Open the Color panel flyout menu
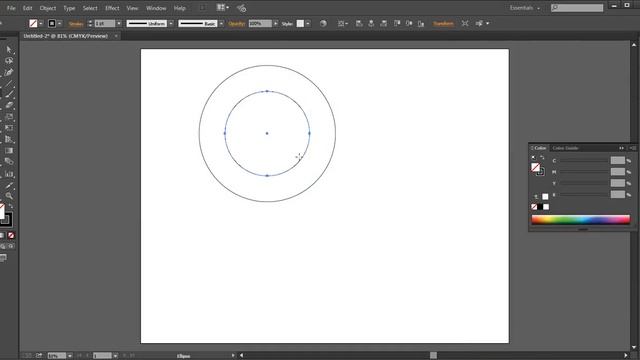Viewport: 640px width, 360px height. pos(632,148)
